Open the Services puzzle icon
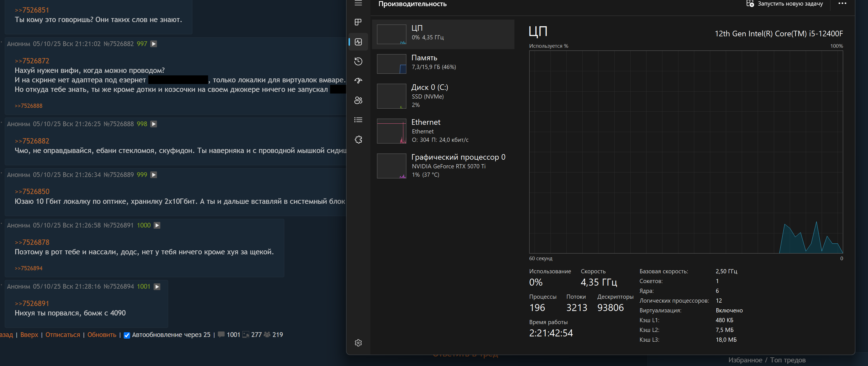868x366 pixels. click(358, 139)
